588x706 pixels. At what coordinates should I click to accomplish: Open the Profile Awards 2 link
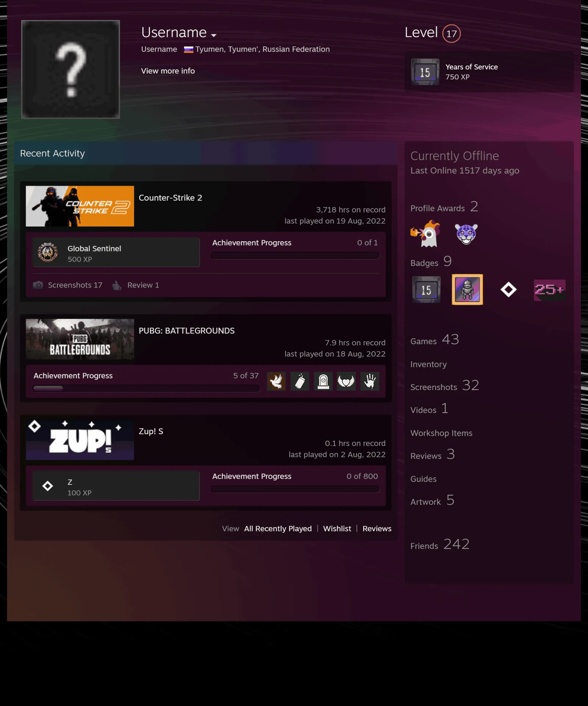444,207
